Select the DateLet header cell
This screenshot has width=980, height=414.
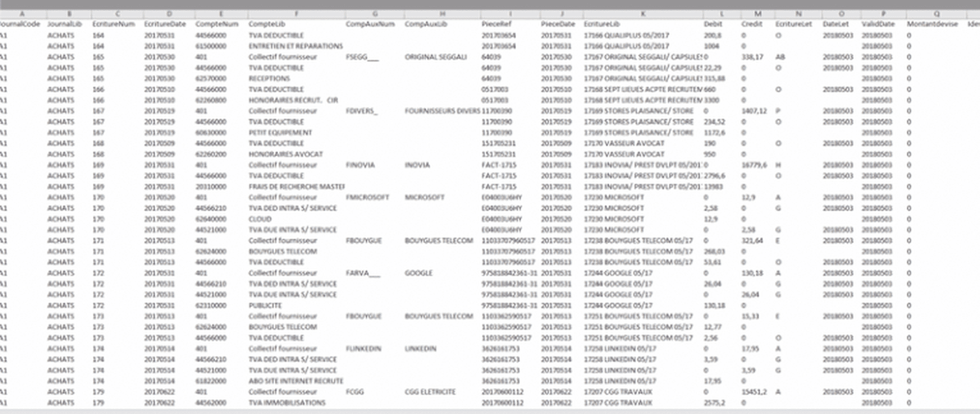tap(836, 24)
